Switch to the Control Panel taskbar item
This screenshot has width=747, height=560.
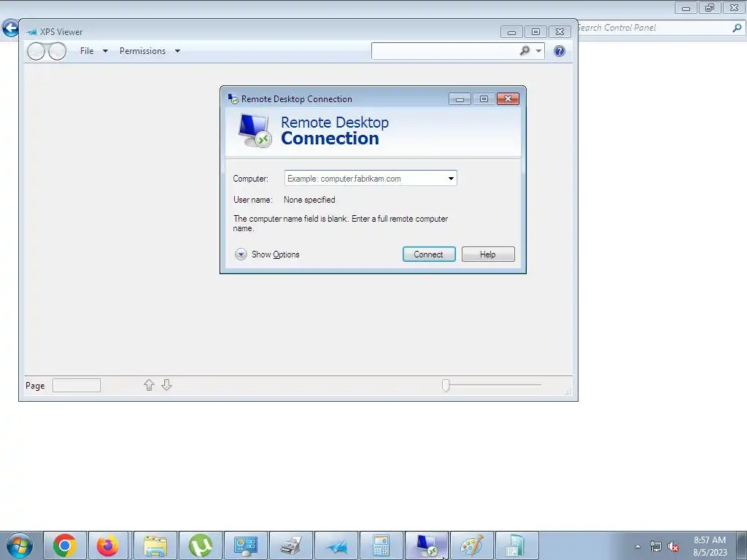246,545
